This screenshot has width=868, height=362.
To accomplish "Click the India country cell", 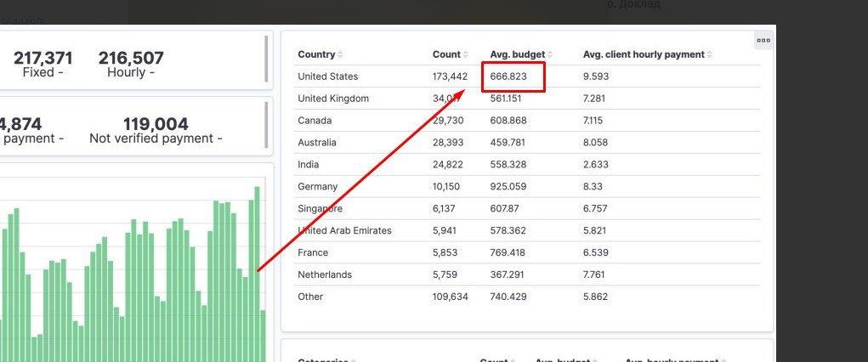I will click(x=309, y=164).
